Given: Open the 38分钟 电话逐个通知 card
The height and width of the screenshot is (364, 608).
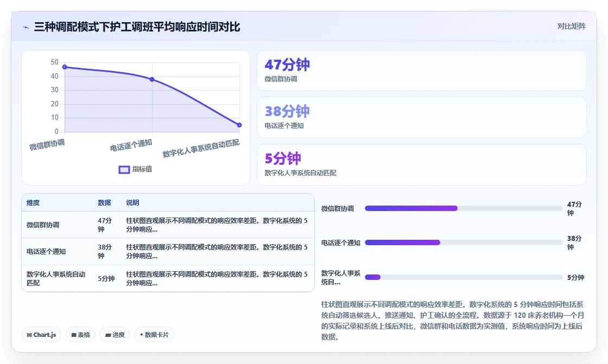Looking at the screenshot, I should 421,118.
